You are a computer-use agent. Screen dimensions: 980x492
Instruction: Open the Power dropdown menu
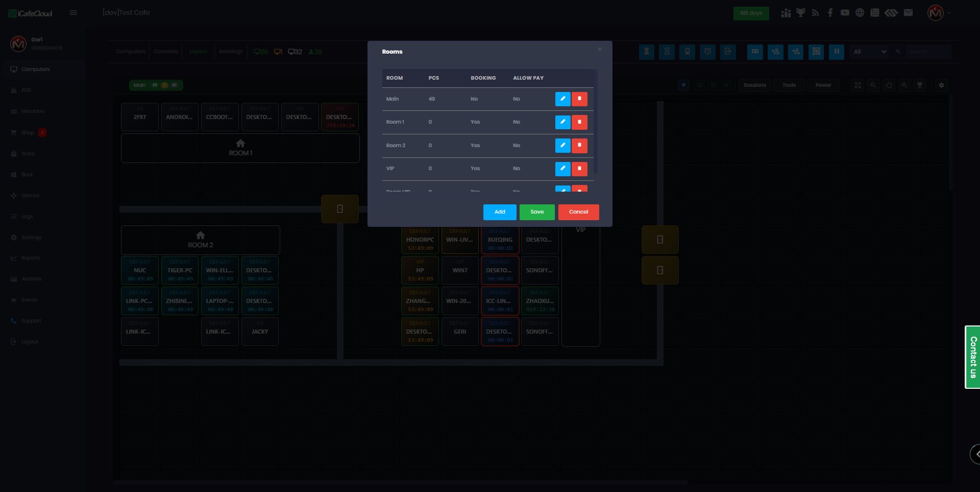point(823,85)
